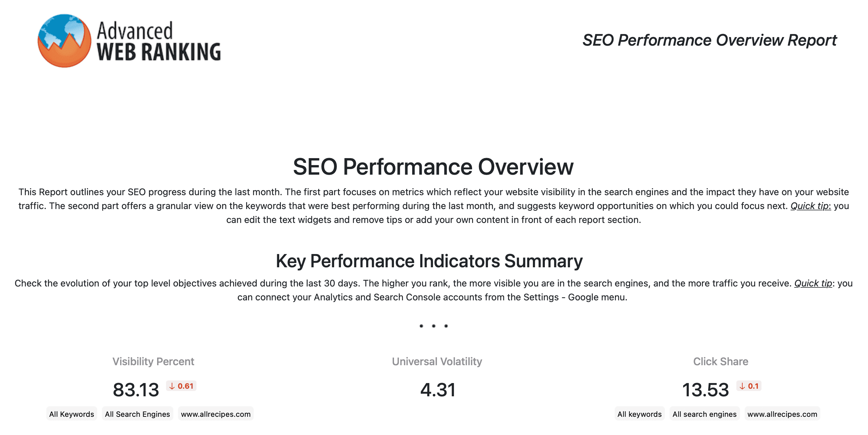Click the red down arrow 0.1 badge
Image resolution: width=868 pixels, height=435 pixels.
(x=749, y=386)
